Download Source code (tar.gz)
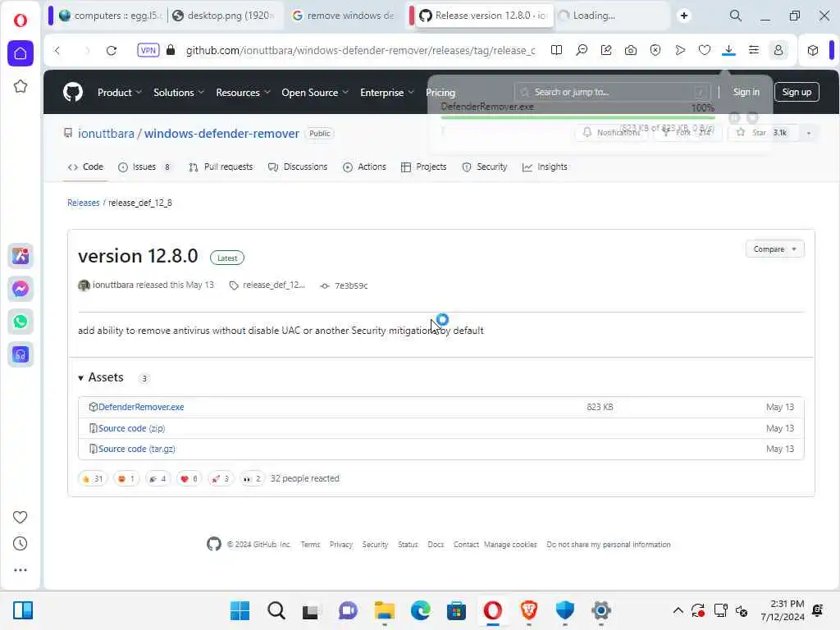 [x=137, y=449]
